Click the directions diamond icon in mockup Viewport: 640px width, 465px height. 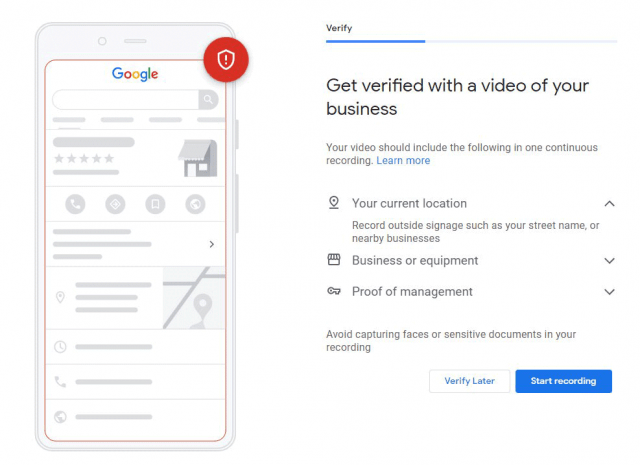tap(116, 204)
